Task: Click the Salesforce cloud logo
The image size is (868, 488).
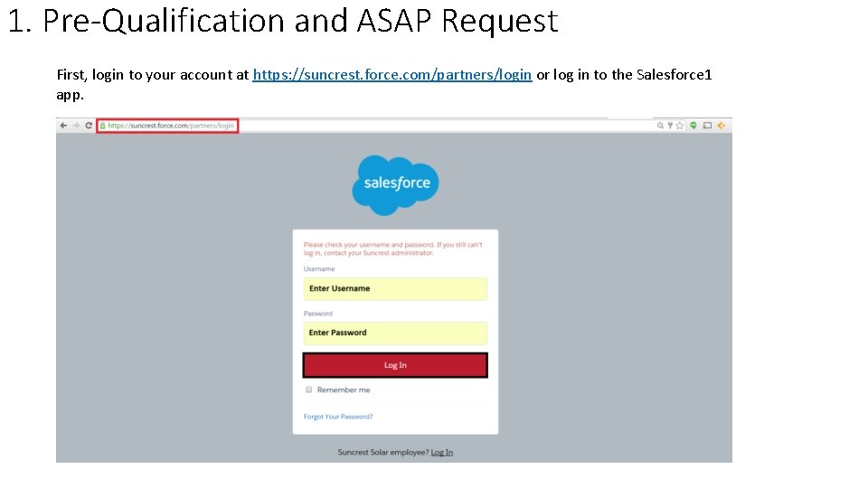Action: 395,185
